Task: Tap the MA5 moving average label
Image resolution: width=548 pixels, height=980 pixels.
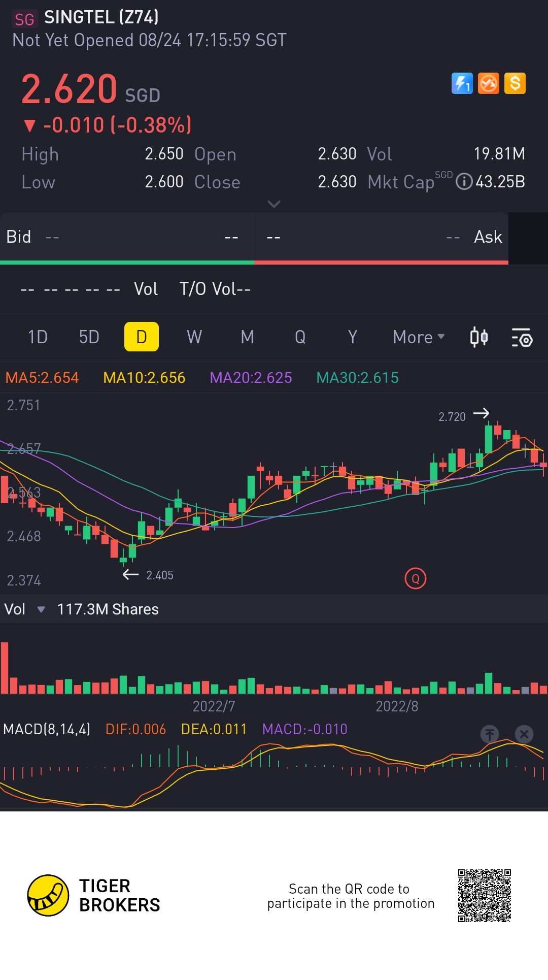Action: coord(42,378)
